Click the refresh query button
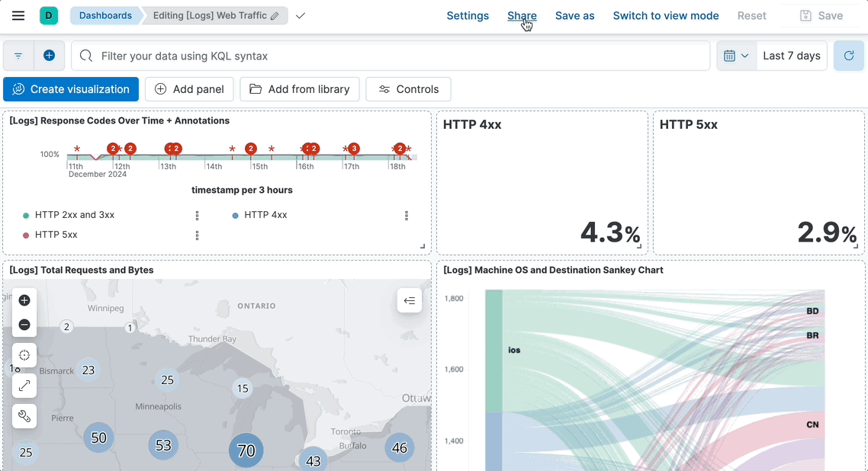 (849, 56)
